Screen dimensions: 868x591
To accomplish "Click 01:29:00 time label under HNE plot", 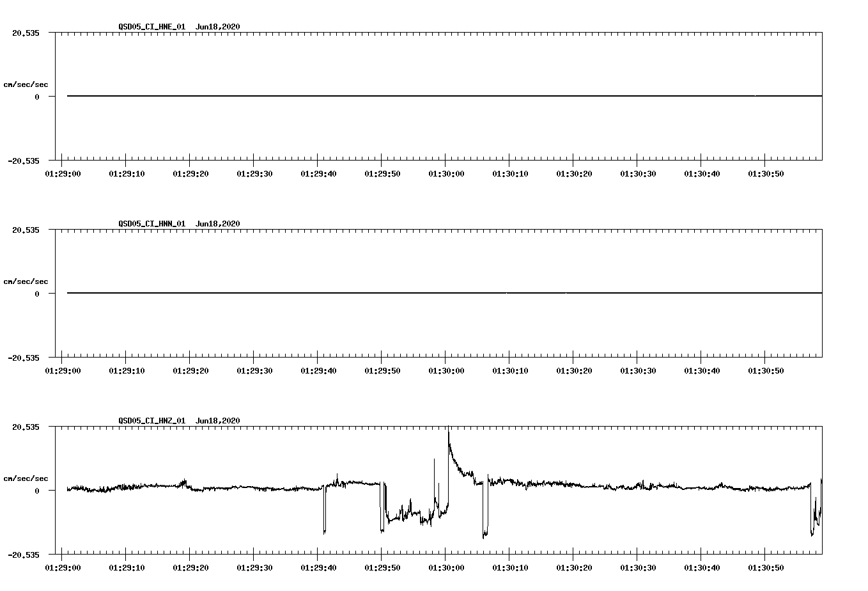I will coord(63,174).
